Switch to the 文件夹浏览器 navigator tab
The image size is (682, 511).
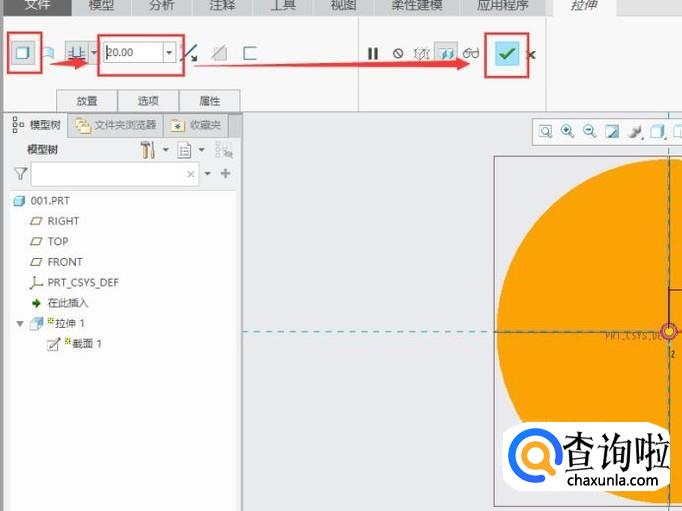(x=116, y=125)
